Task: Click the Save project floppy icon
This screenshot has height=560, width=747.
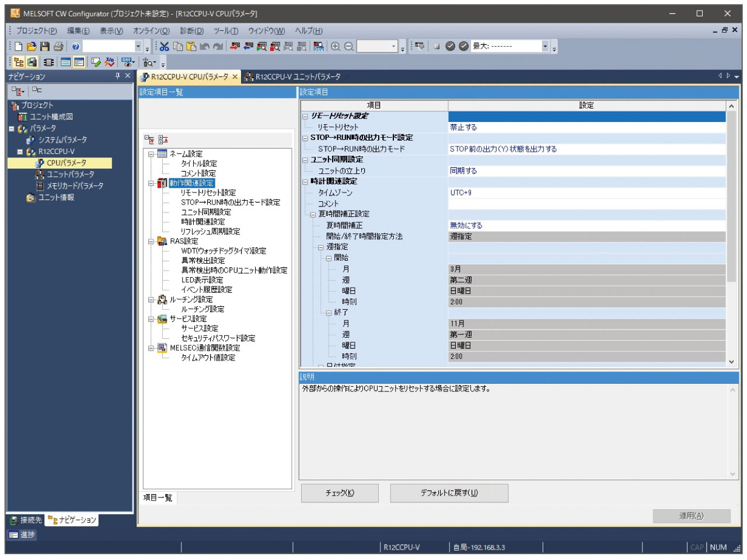Action: coord(45,47)
